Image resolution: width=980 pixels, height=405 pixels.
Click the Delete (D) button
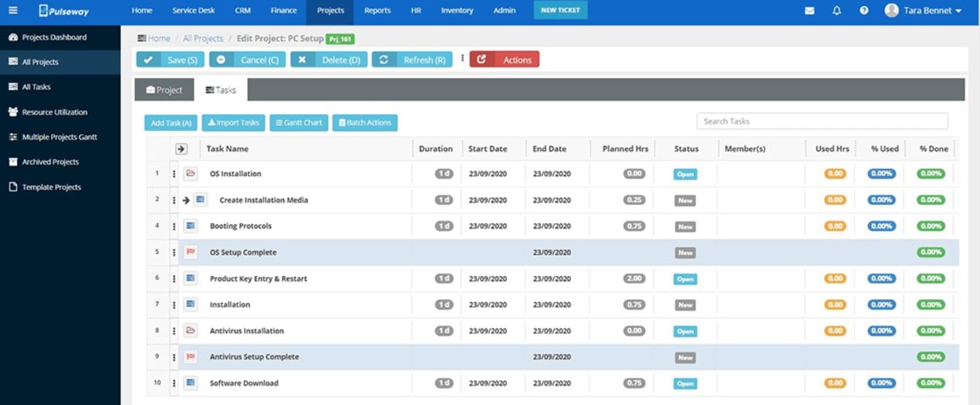tap(329, 59)
